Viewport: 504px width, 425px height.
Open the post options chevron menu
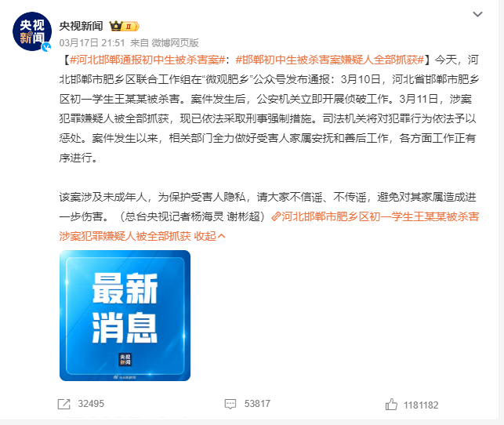[x=477, y=14]
